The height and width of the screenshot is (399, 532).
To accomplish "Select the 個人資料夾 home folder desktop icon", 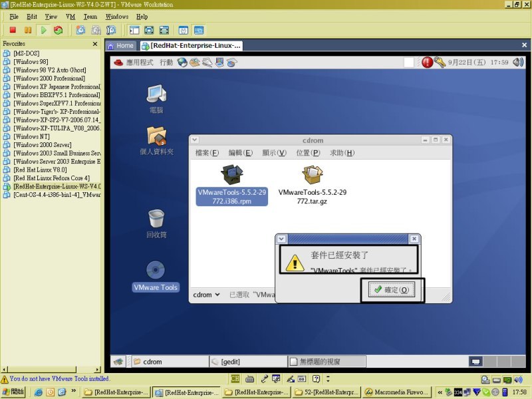I will [x=156, y=141].
